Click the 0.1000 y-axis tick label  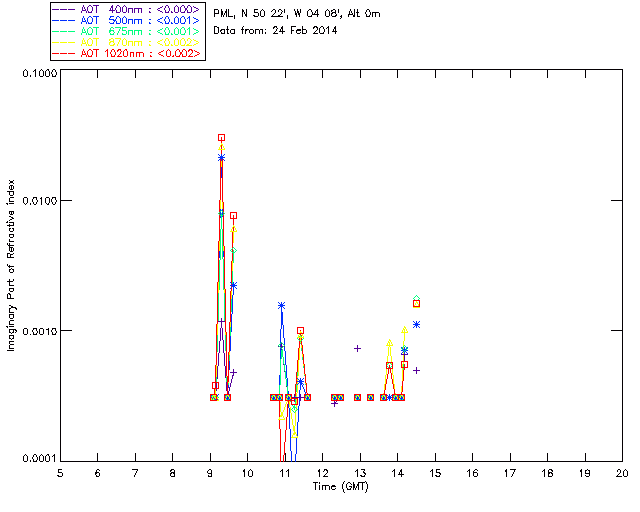(x=39, y=73)
